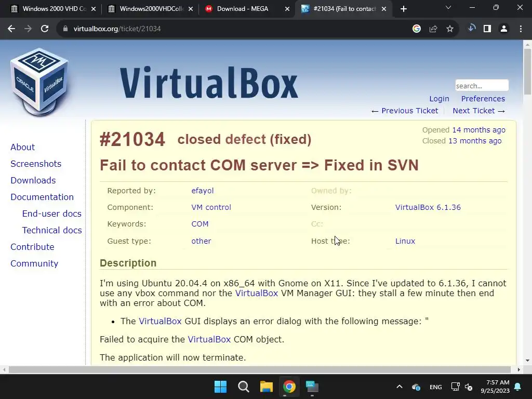The width and height of the screenshot is (532, 399).
Task: Open the downloads icon in Chrome toolbar
Action: pos(471,28)
